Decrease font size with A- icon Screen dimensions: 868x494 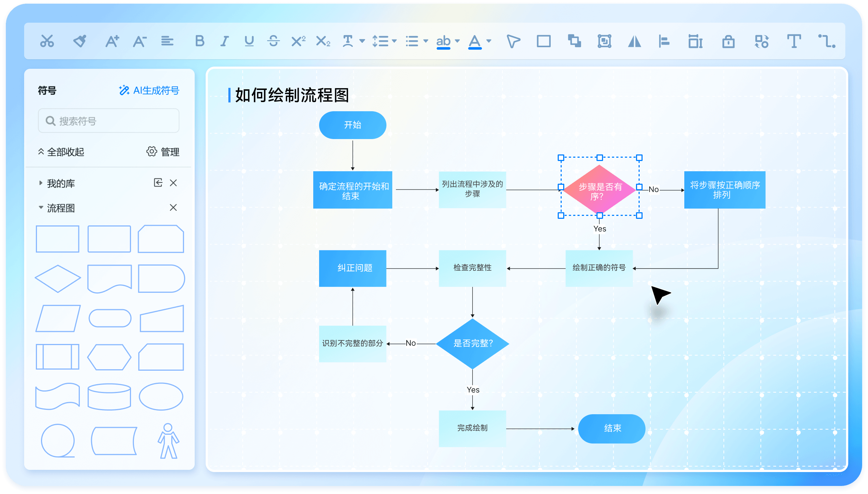[139, 41]
